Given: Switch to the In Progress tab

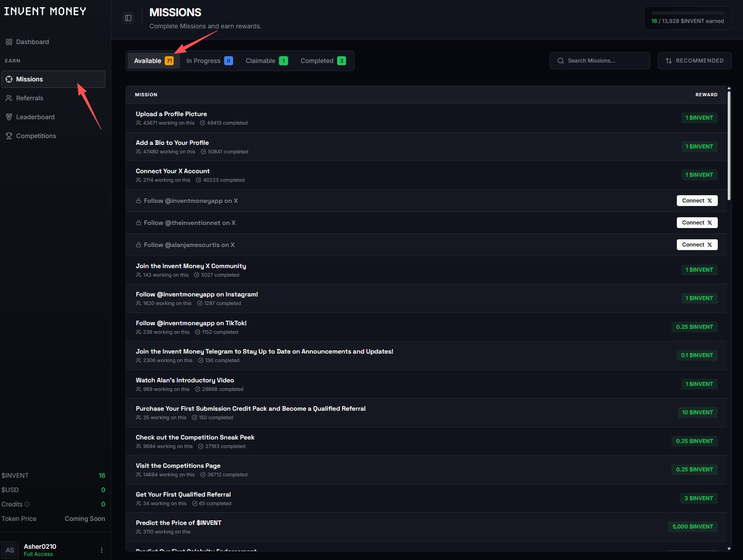Looking at the screenshot, I should pyautogui.click(x=209, y=61).
